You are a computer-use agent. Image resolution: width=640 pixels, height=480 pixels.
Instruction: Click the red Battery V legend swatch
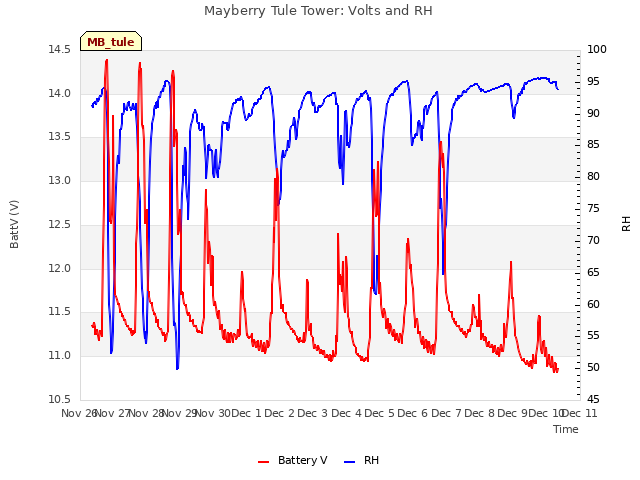pyautogui.click(x=264, y=462)
